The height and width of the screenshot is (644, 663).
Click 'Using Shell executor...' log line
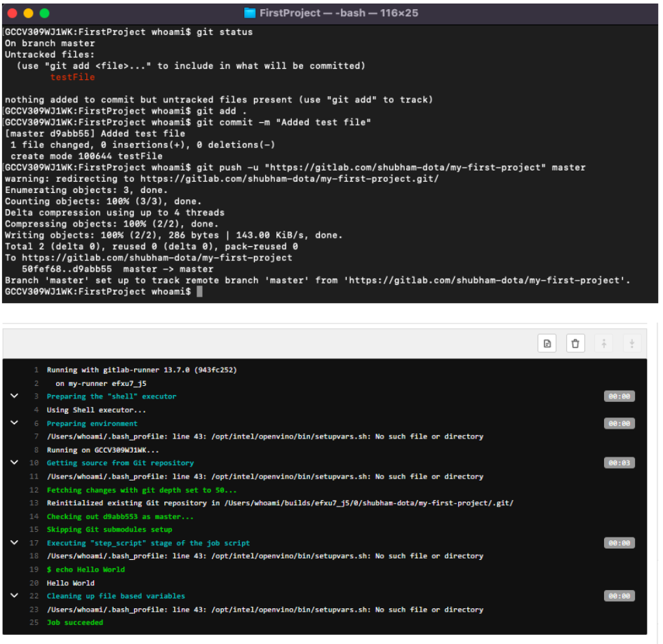pos(96,410)
